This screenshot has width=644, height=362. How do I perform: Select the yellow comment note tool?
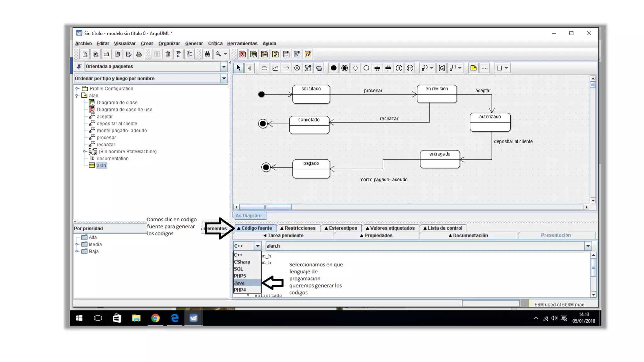pyautogui.click(x=473, y=68)
